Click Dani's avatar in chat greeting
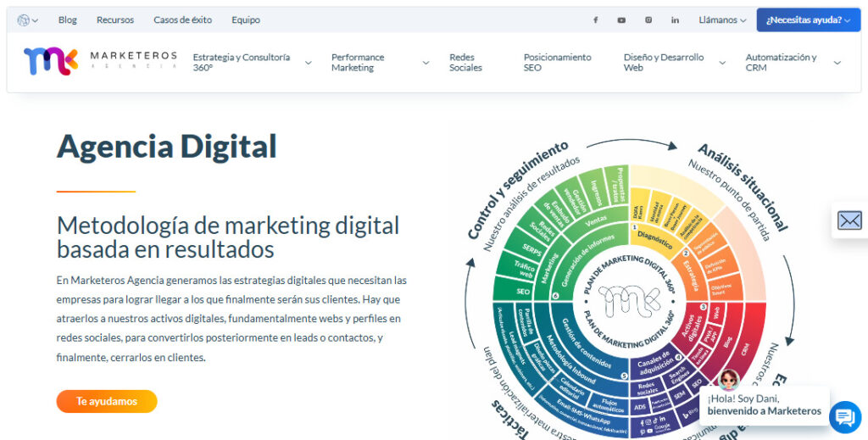 [x=729, y=380]
